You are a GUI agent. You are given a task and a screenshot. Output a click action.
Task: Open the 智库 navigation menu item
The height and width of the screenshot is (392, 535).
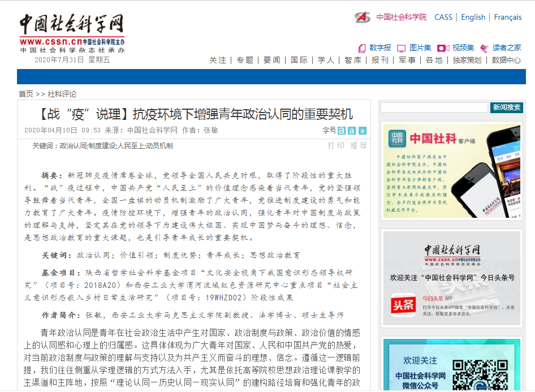(353, 60)
